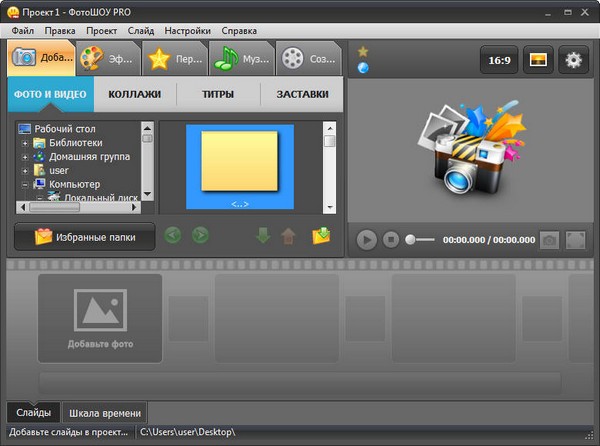600x446 pixels.
Task: Click the gear settings icon above preview
Action: pos(574,60)
